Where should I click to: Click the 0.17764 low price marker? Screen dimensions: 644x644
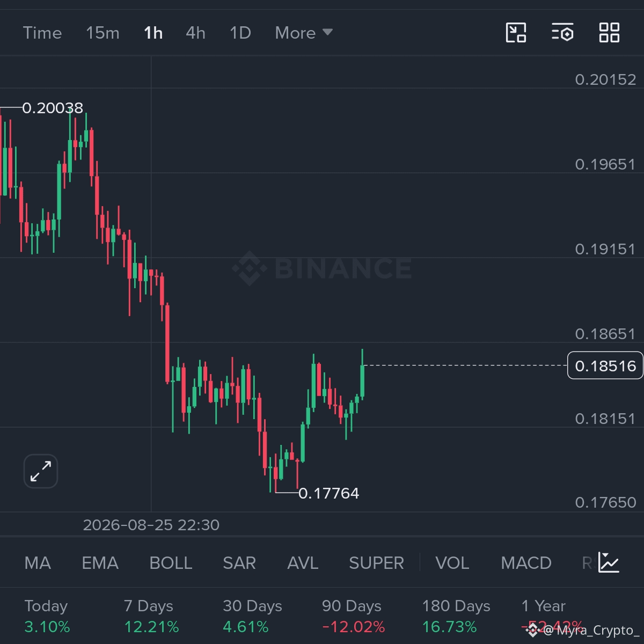[x=328, y=493]
